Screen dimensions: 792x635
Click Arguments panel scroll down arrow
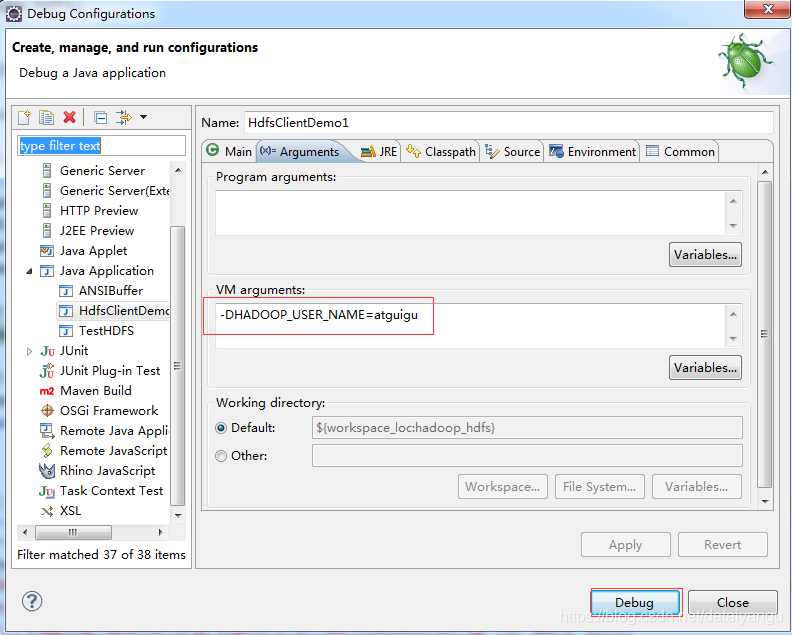tap(765, 502)
